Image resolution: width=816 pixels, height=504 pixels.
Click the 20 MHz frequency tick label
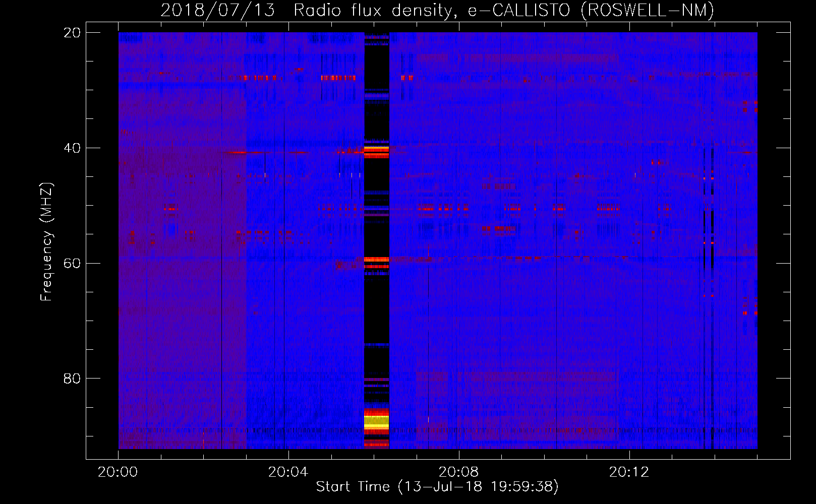click(72, 33)
